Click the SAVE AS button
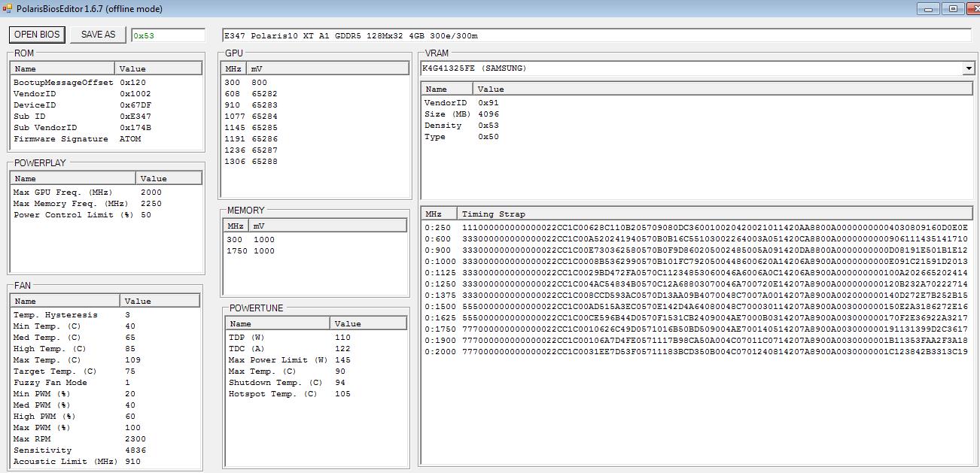Image resolution: width=980 pixels, height=473 pixels. 98,35
